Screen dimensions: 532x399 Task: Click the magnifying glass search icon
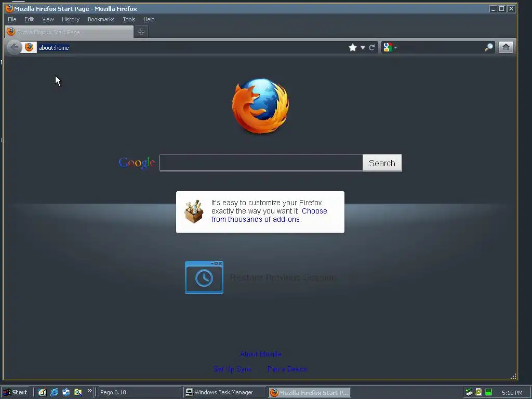click(x=488, y=47)
